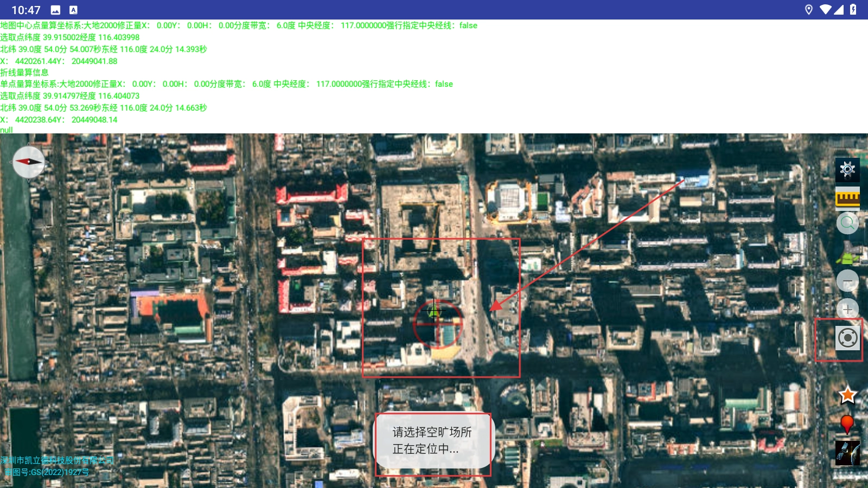Select the yellow ruler measurement tool
This screenshot has height=488, width=868.
(x=847, y=198)
